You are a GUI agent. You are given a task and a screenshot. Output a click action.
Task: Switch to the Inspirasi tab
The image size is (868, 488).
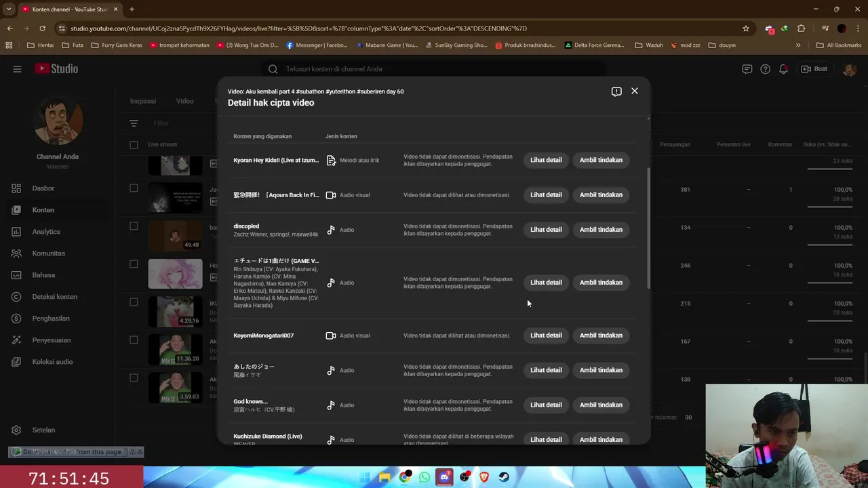coord(143,101)
